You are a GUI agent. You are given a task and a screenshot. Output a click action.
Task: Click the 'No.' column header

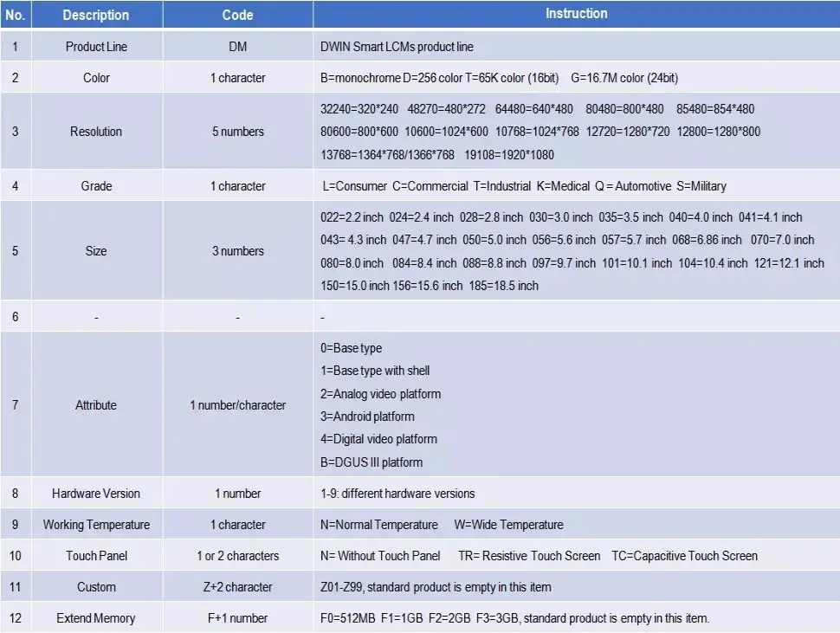pyautogui.click(x=16, y=15)
